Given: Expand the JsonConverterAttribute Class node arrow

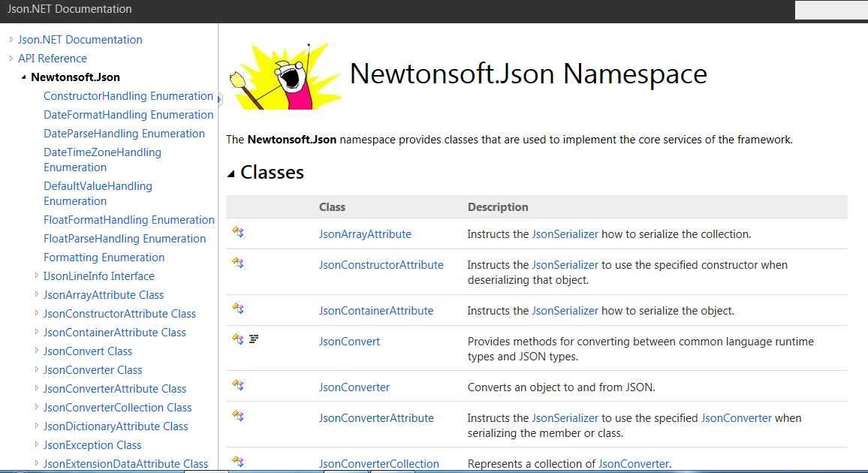Looking at the screenshot, I should coord(37,388).
